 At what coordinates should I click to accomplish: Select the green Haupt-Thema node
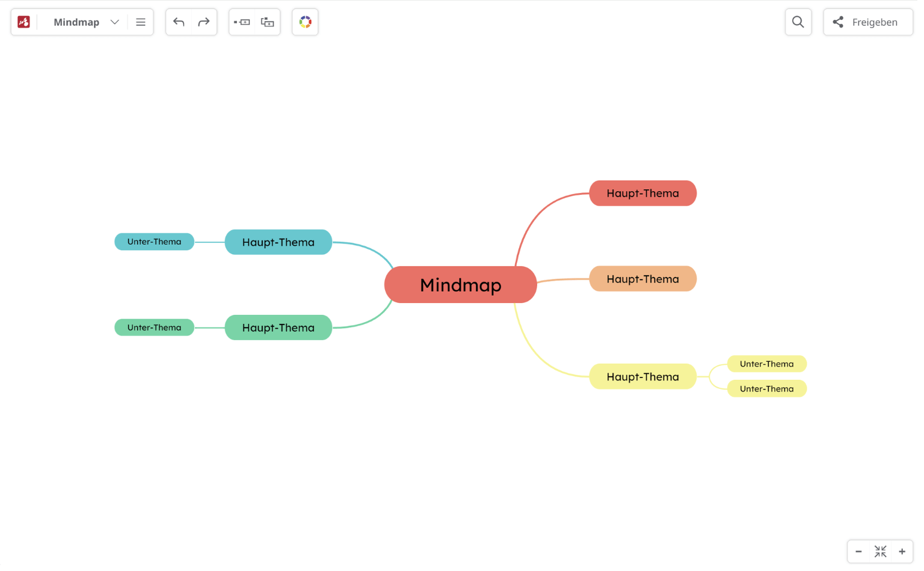click(x=279, y=328)
